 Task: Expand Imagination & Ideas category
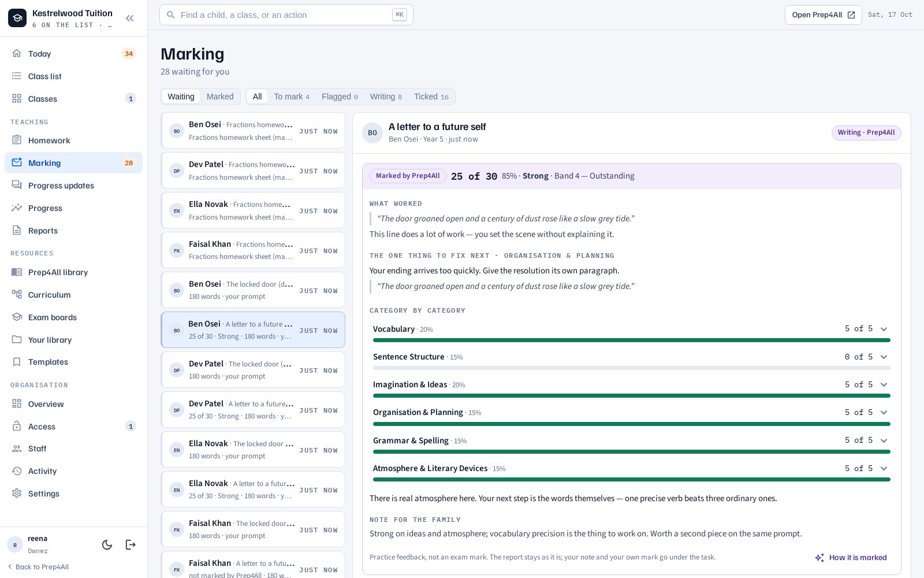click(884, 384)
